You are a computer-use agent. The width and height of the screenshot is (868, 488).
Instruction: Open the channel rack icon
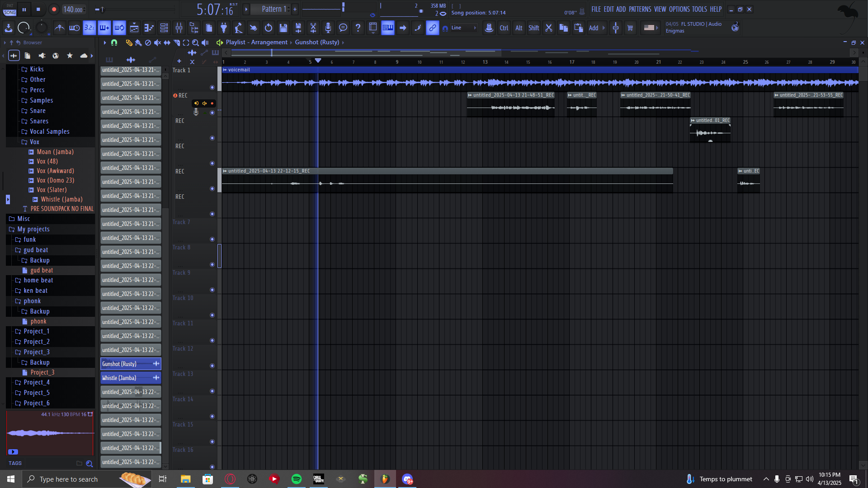point(164,28)
